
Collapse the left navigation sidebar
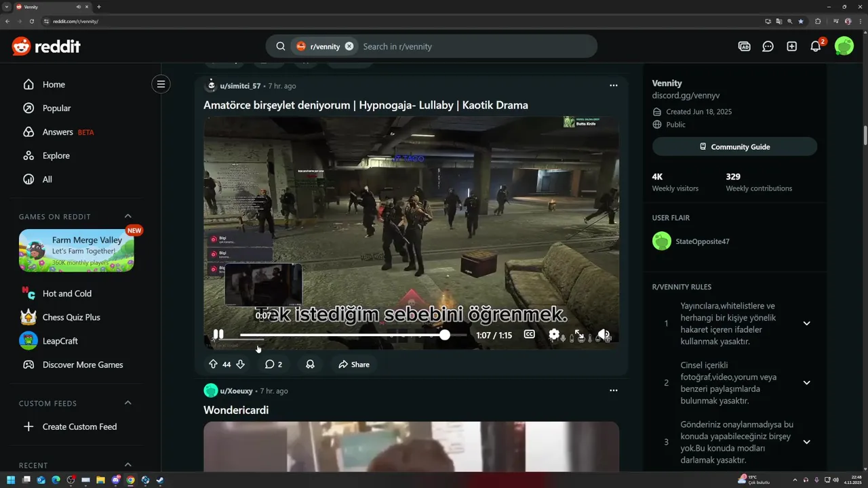(x=161, y=84)
